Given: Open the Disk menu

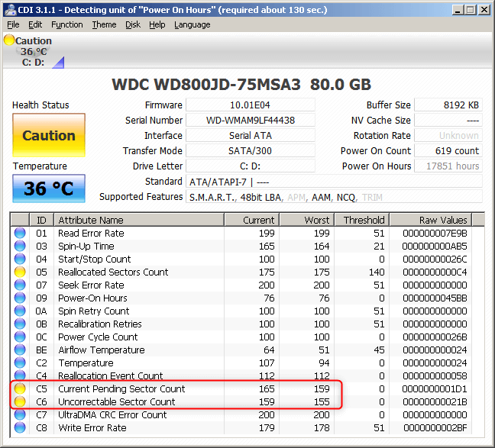Looking at the screenshot, I should (133, 24).
